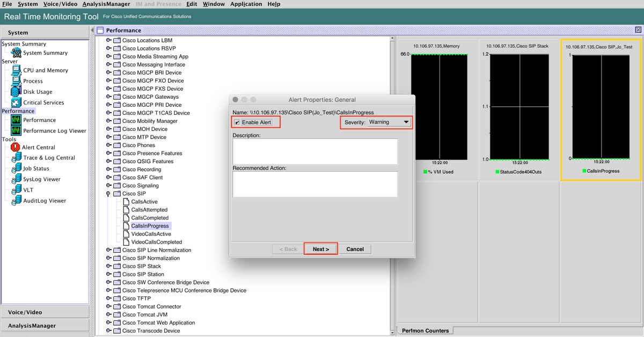The image size is (644, 337).
Task: Click the Performance panel window icon
Action: point(100,31)
